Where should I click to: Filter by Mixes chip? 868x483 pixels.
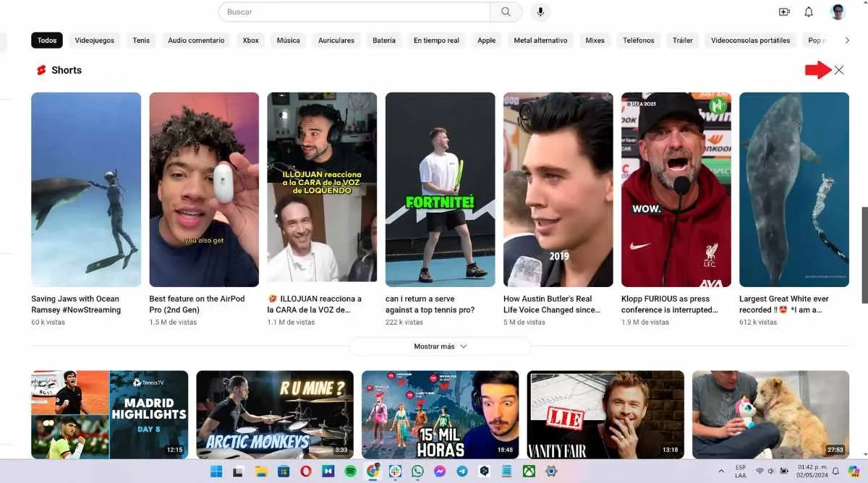[x=595, y=40]
